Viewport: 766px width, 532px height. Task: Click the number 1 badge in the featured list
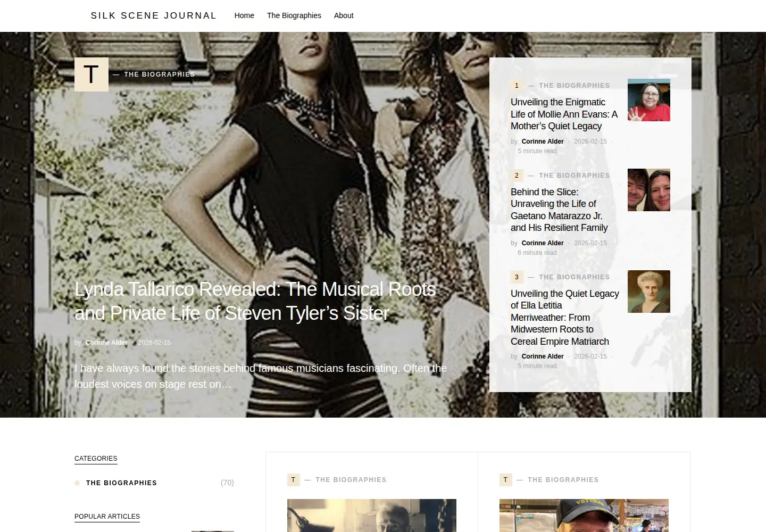pyautogui.click(x=517, y=86)
